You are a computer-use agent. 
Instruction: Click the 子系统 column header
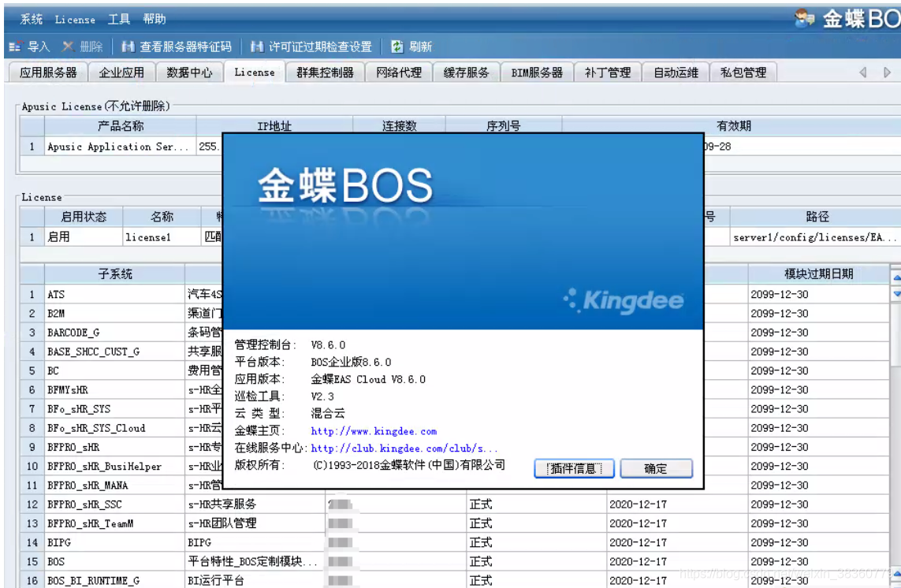point(114,274)
